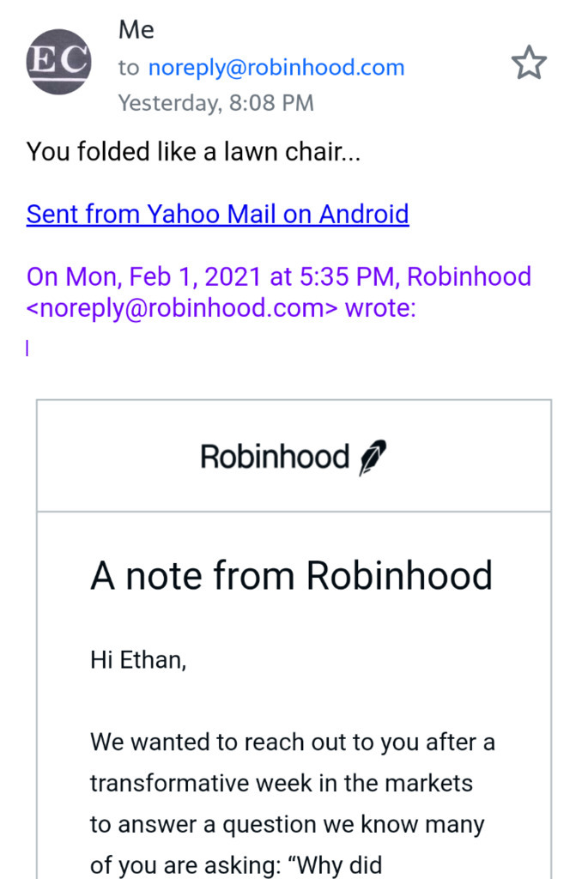Open the Sent from Yahoo Mail link
588x879 pixels.
(x=217, y=214)
